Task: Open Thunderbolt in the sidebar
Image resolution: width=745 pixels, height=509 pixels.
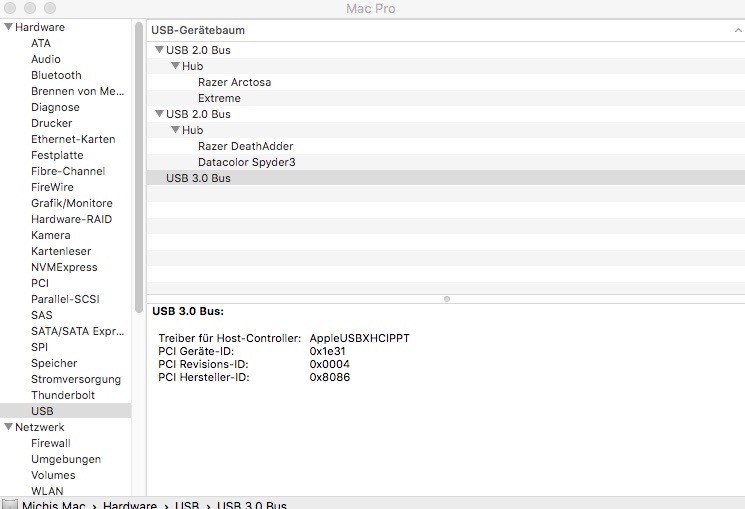Action: point(63,395)
